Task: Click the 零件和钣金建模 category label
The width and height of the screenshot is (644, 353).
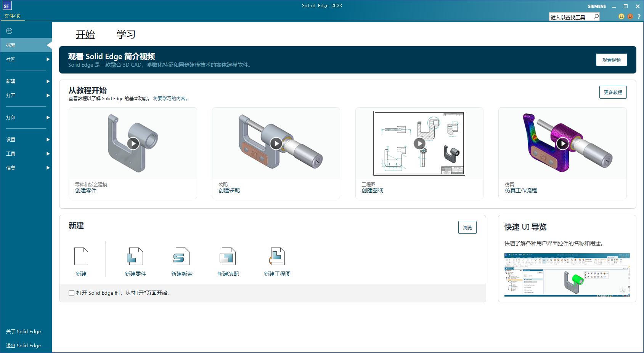Action: coord(91,184)
